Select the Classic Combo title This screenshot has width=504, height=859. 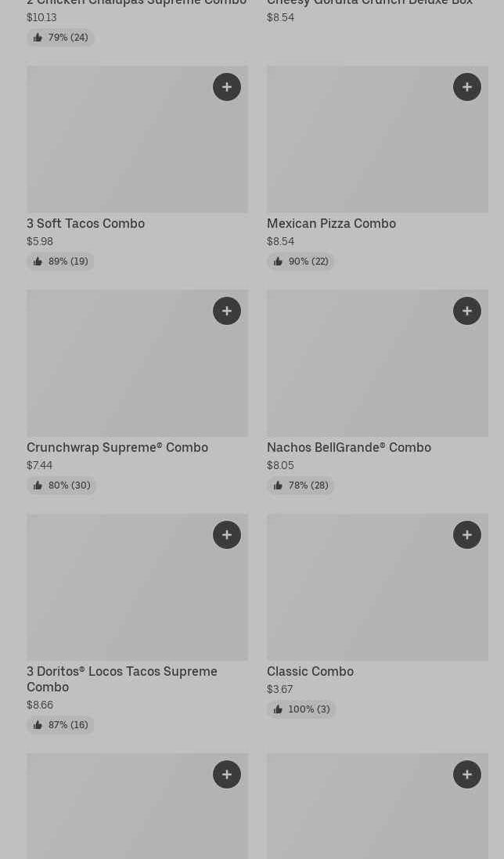tap(310, 672)
